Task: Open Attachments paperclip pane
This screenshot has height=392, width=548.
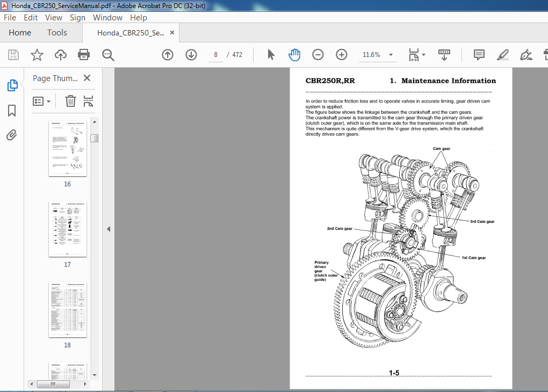Action: [11, 135]
